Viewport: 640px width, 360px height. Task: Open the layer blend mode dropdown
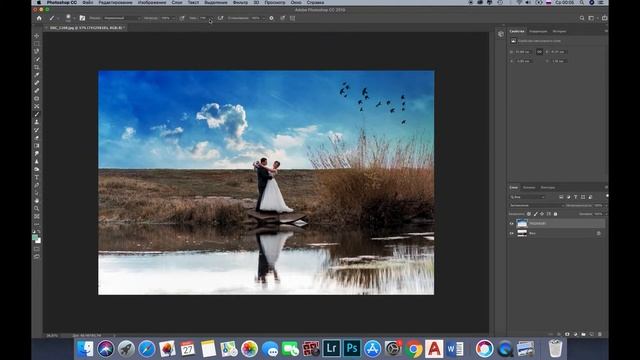tap(536, 205)
